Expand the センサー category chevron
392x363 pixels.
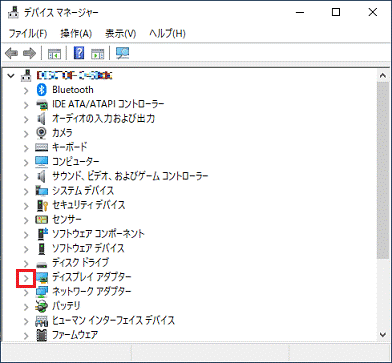pos(26,220)
